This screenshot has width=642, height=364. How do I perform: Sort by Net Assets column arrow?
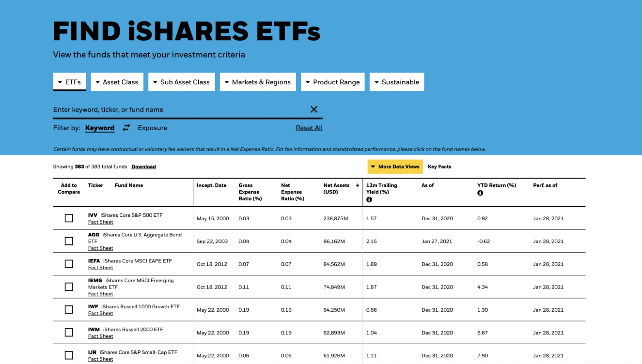coord(358,185)
